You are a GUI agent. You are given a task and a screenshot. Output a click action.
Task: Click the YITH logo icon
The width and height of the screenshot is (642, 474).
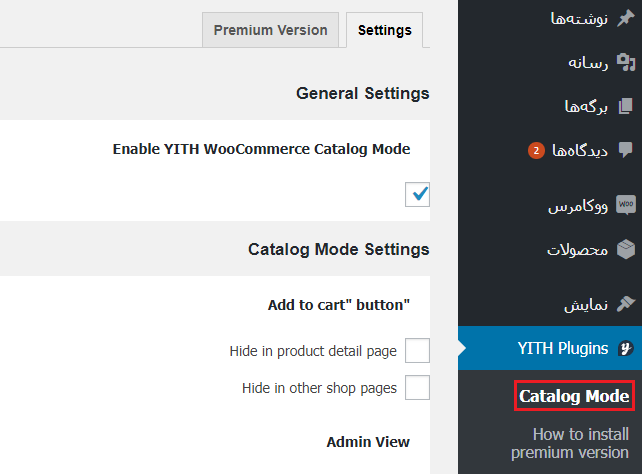[626, 348]
